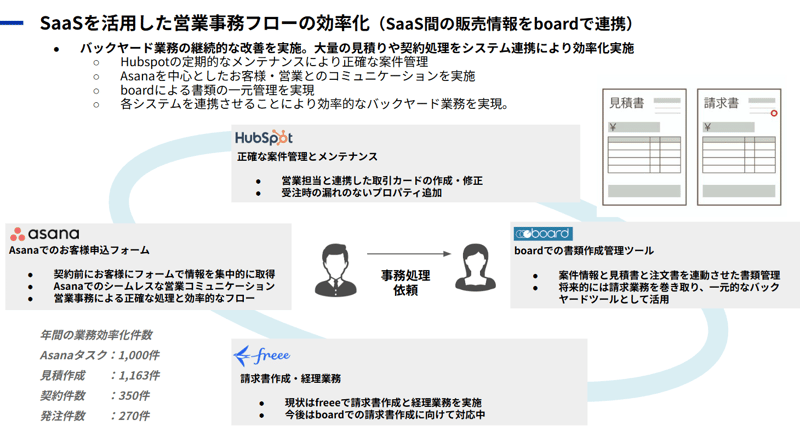Click the heading Asanaでのお客様申込フォーム
Screen dimensions: 800x426
[79, 250]
